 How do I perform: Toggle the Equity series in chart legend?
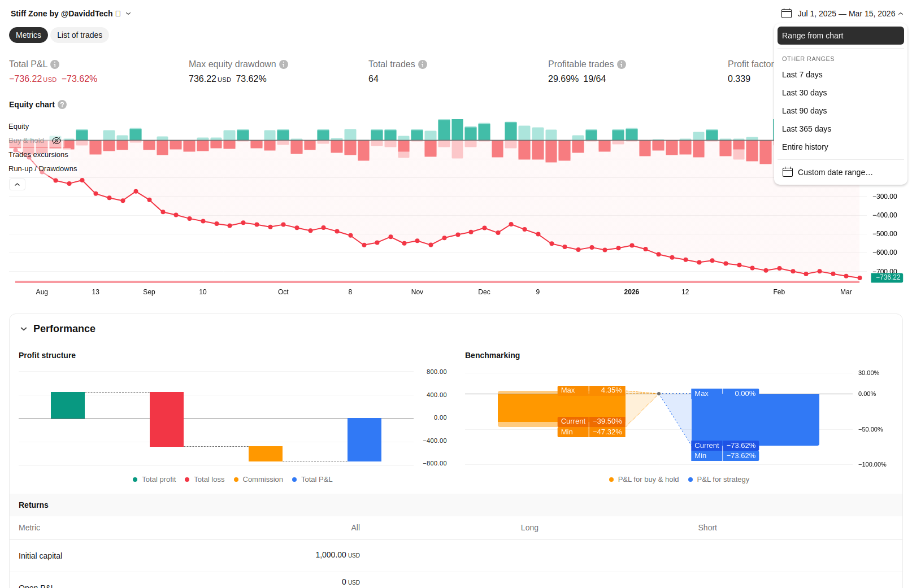click(x=19, y=127)
